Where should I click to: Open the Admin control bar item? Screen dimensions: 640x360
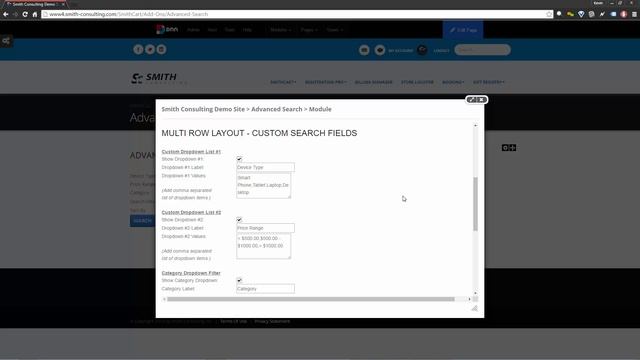tap(193, 30)
